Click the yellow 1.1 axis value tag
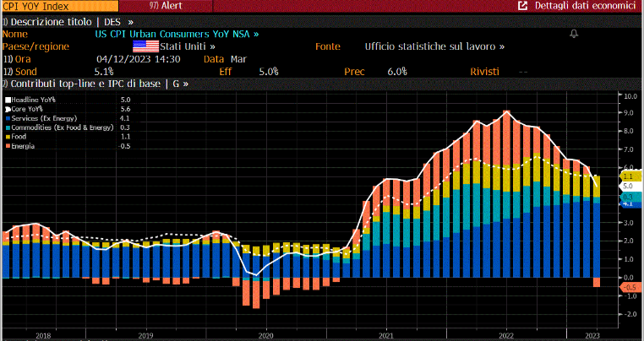The width and height of the screenshot is (644, 341). point(628,176)
